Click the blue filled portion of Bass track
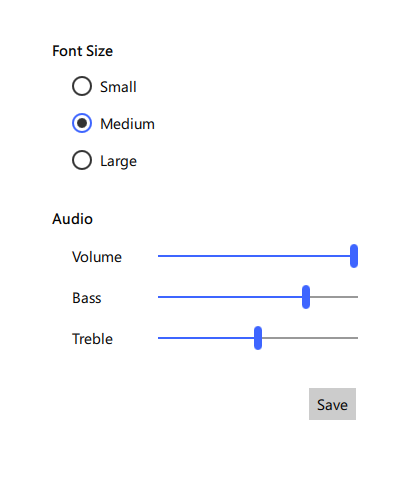Viewport: 396px width, 480px height. (x=230, y=297)
